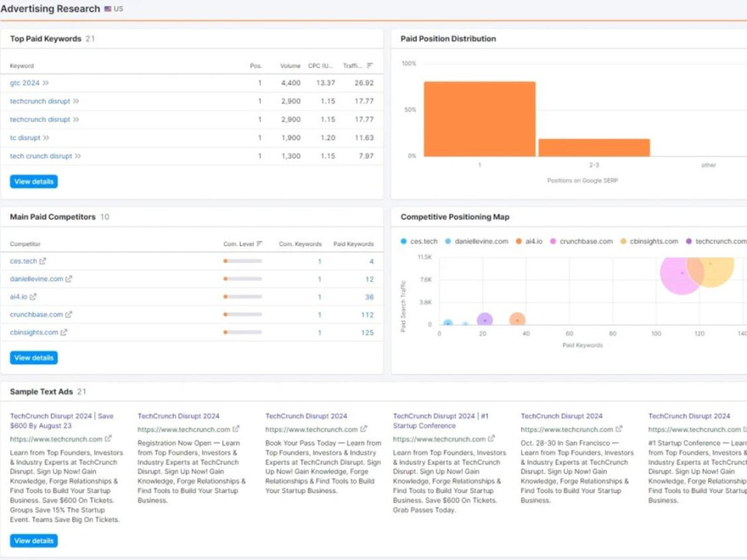Open crunchbase.com competitor link
747x560 pixels.
[37, 314]
